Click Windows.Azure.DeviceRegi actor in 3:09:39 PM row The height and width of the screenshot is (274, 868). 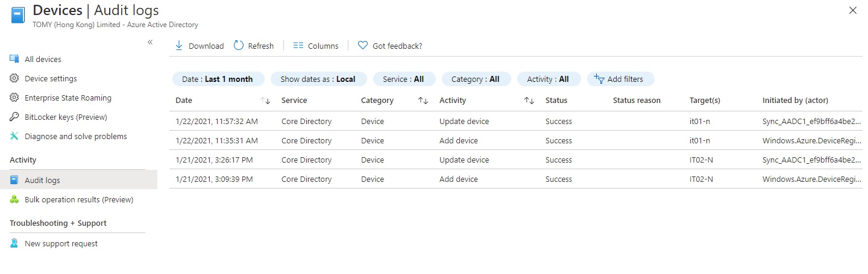click(811, 179)
